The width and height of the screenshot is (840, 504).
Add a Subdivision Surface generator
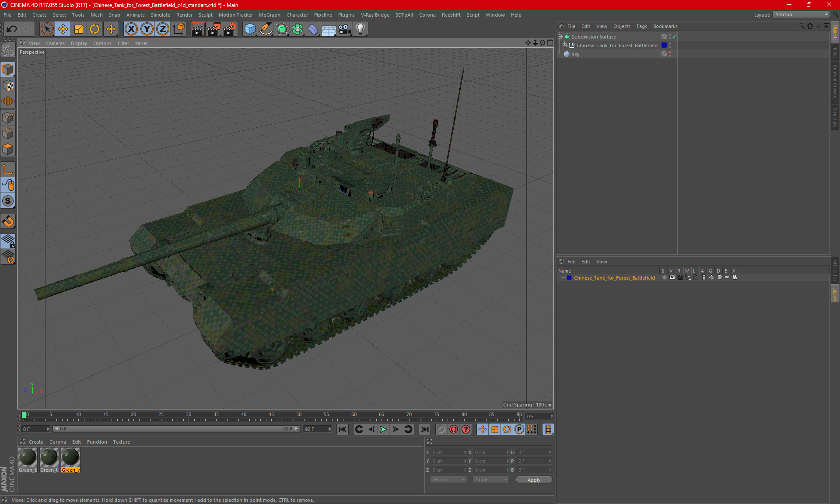[282, 29]
